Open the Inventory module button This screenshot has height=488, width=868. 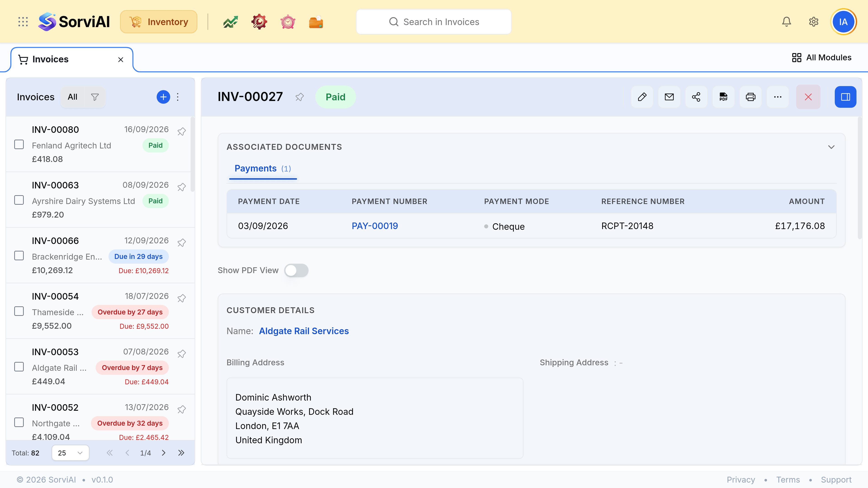click(159, 22)
